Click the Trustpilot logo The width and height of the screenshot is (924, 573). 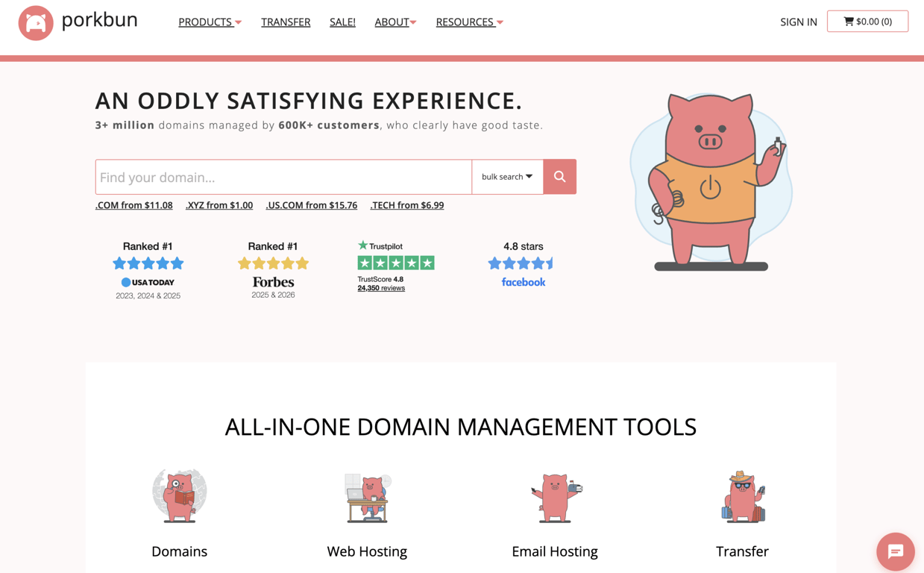[380, 245]
